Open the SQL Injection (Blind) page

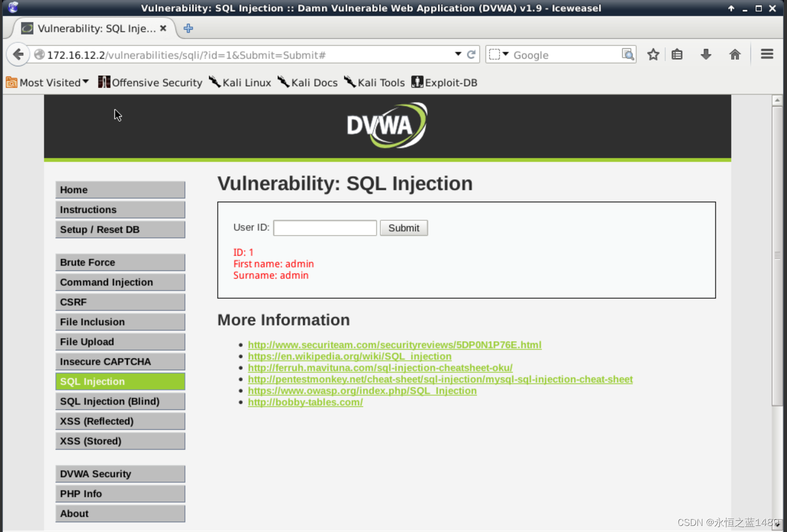(x=120, y=402)
